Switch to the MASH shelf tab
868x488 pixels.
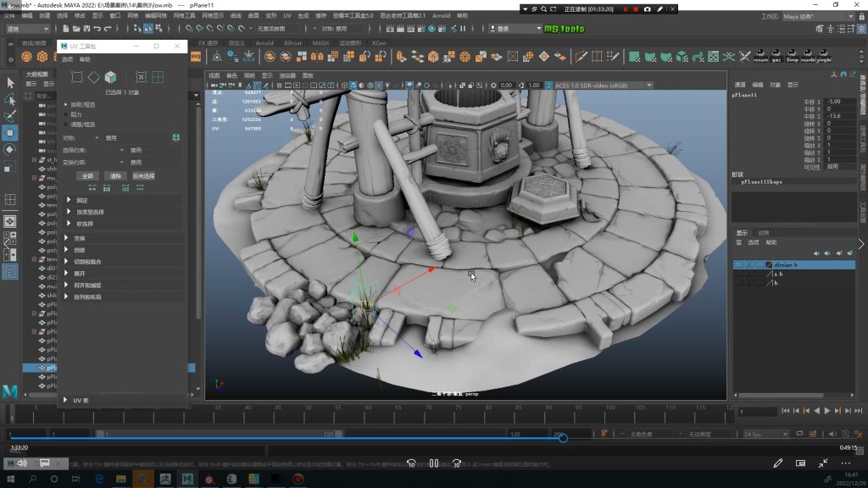click(320, 42)
